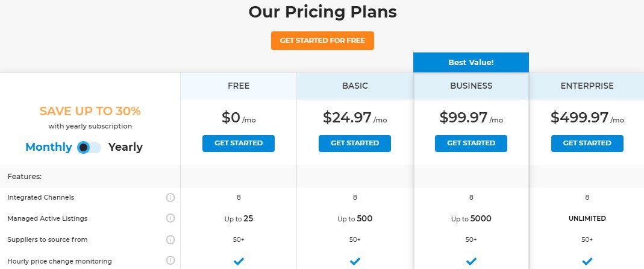Click Get Started under the ENTERPRISE plan
Screen dimensions: 644x269
587,144
